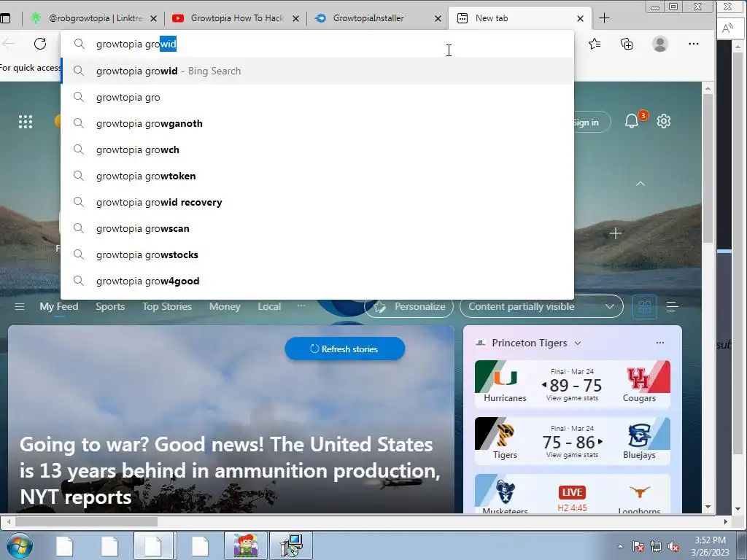
Task: Open Tigers vs Bluejays game stats
Action: (x=572, y=441)
